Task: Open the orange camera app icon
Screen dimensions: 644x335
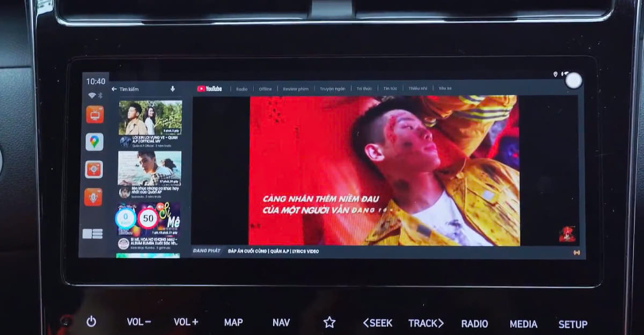Action: [x=94, y=169]
